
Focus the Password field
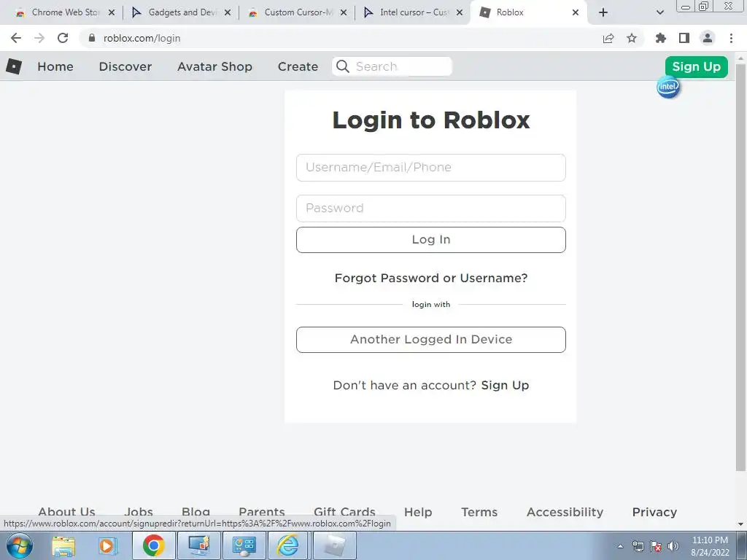(430, 209)
